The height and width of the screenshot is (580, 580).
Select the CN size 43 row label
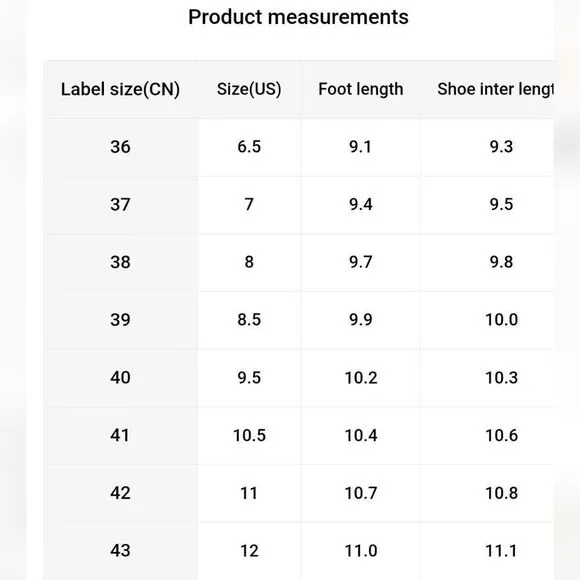pos(120,550)
